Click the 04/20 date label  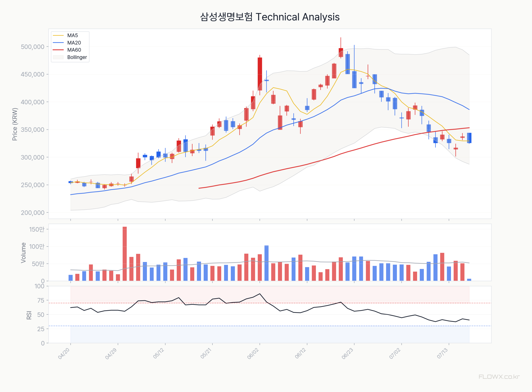click(x=64, y=354)
